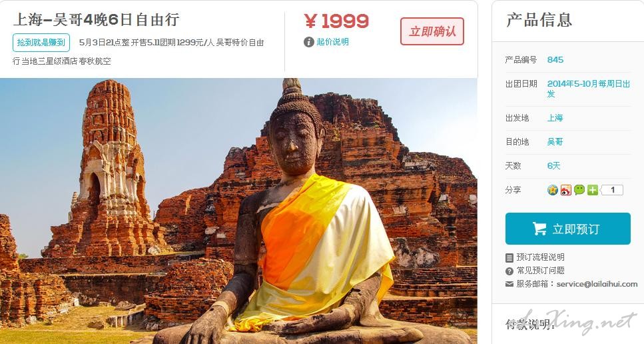
Task: Open more sharing options green plus
Action: [x=592, y=190]
